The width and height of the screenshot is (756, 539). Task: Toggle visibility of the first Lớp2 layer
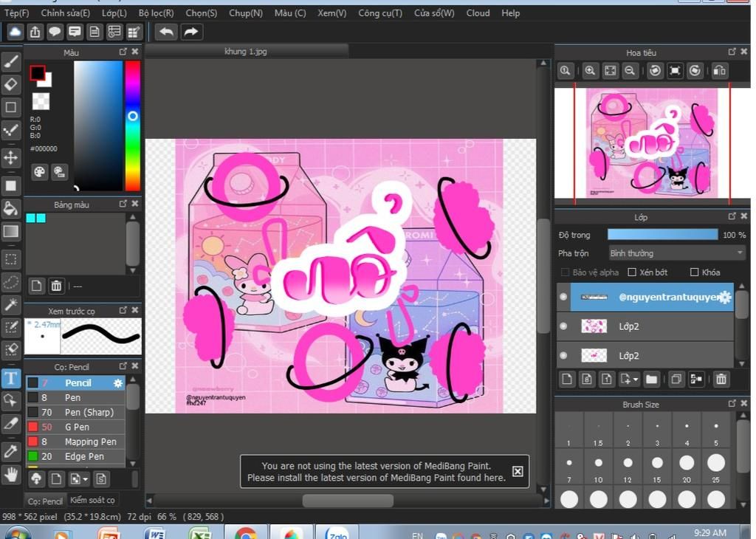pyautogui.click(x=563, y=326)
